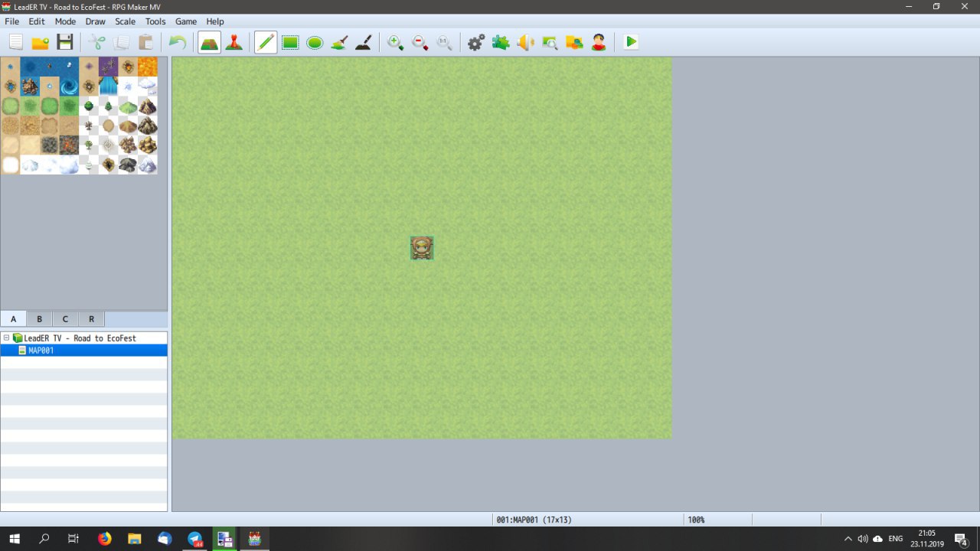Open the Edit menu

pyautogui.click(x=37, y=21)
